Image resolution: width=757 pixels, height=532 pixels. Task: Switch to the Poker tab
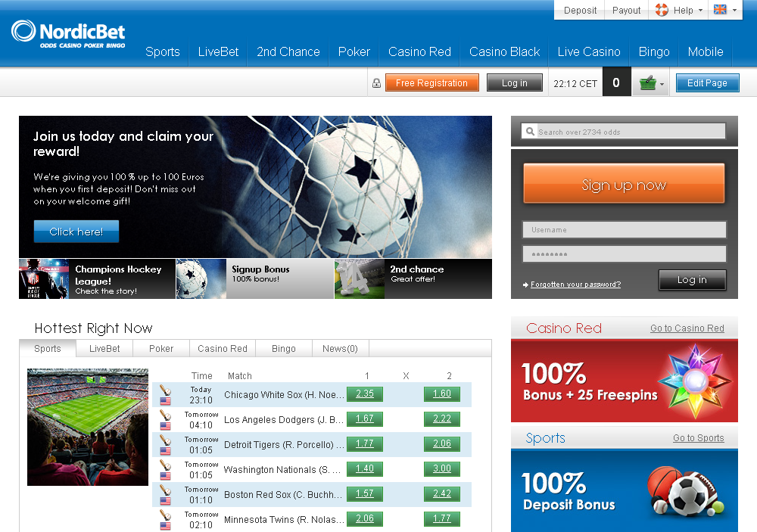coord(161,349)
